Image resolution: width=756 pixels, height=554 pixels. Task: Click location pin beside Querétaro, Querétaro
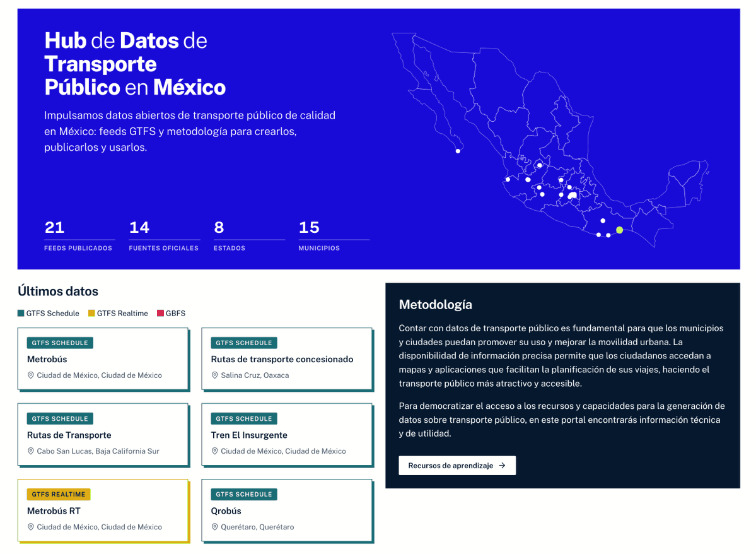click(x=215, y=526)
